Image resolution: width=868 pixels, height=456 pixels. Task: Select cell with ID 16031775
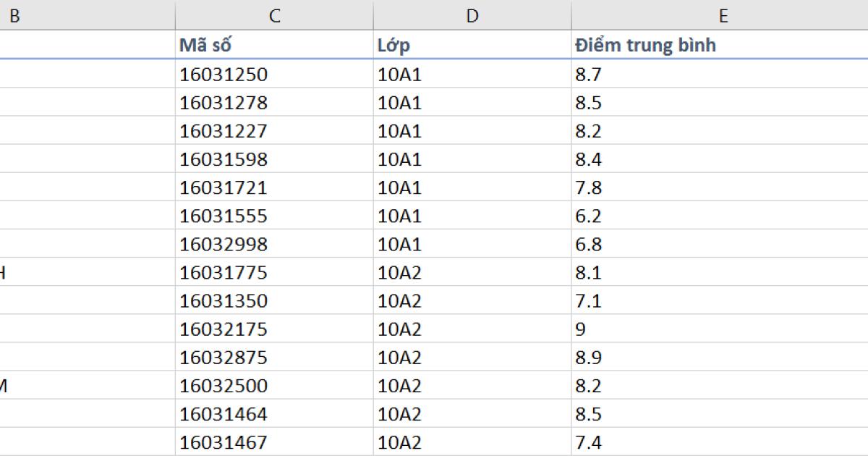click(x=274, y=271)
